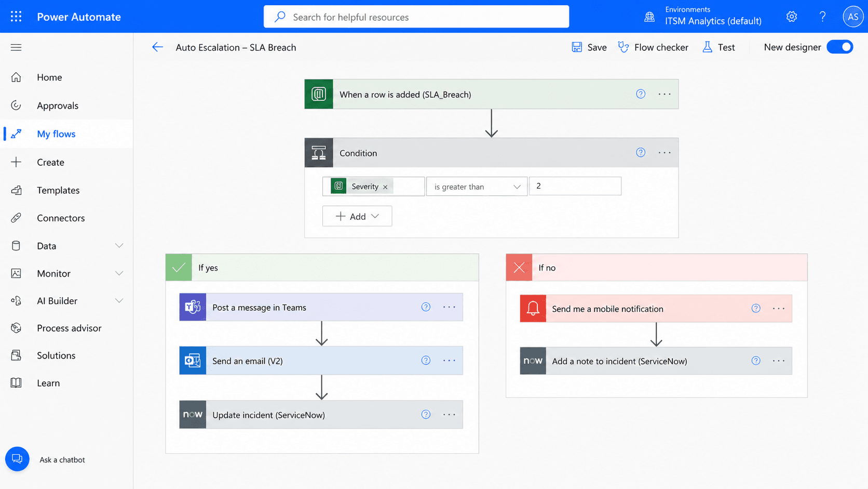The height and width of the screenshot is (489, 868).
Task: Open more options on the trigger step
Action: [x=664, y=94]
